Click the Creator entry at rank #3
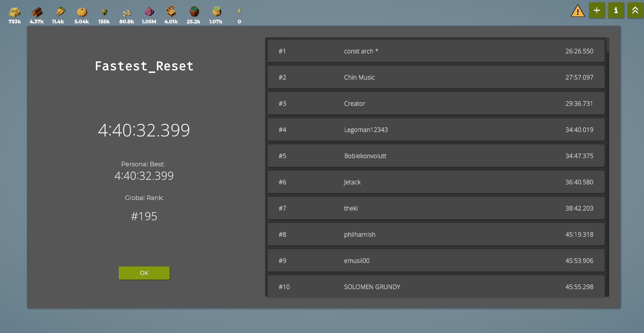644x333 pixels. click(x=436, y=104)
